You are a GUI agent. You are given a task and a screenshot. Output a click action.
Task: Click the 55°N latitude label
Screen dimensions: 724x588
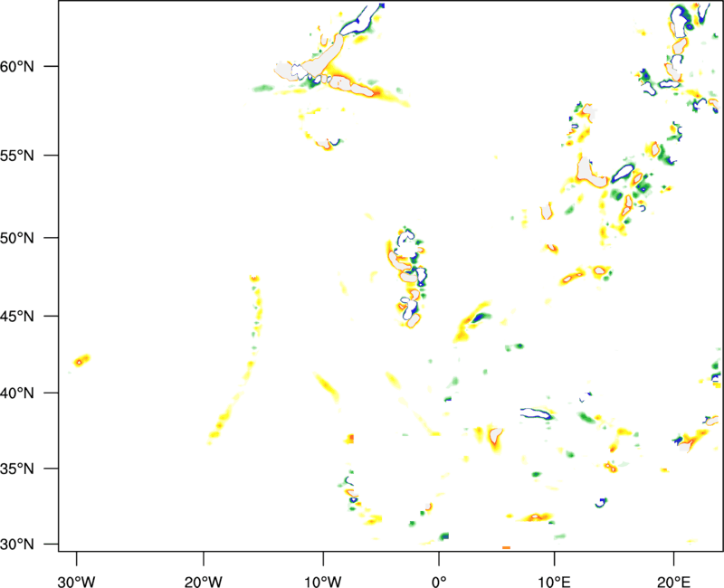(17, 155)
